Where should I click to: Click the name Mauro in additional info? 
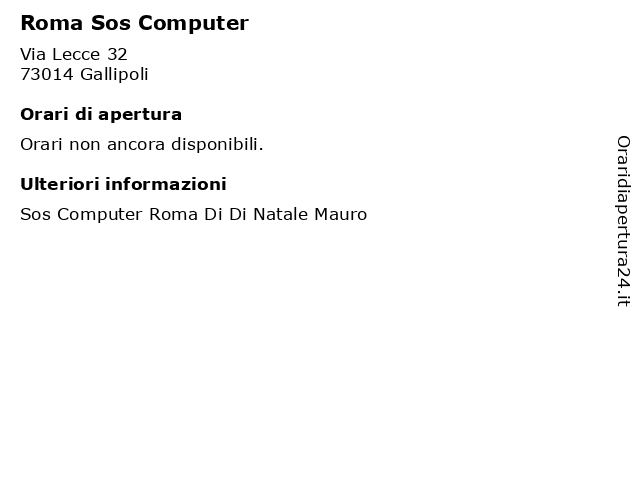pos(340,214)
